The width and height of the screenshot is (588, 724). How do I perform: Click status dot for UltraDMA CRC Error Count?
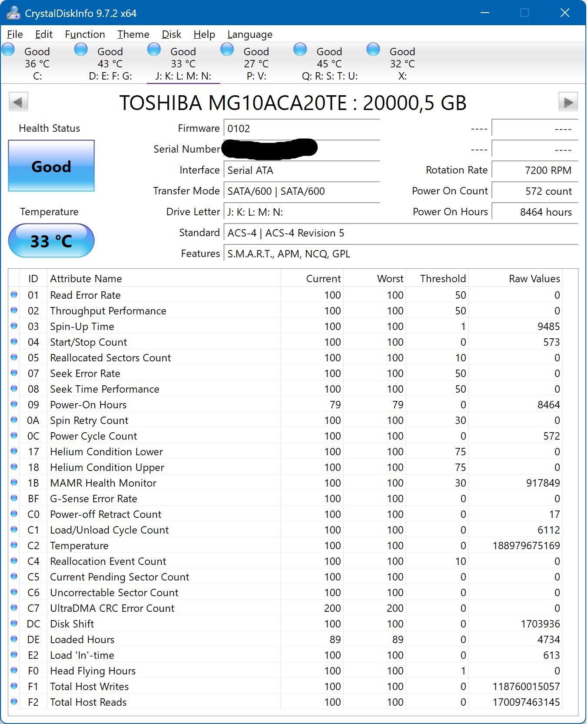point(14,608)
